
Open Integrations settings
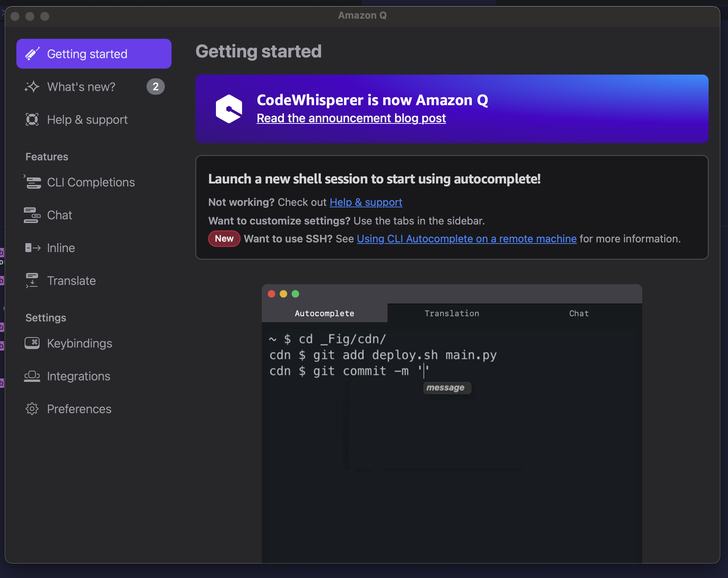(x=94, y=376)
